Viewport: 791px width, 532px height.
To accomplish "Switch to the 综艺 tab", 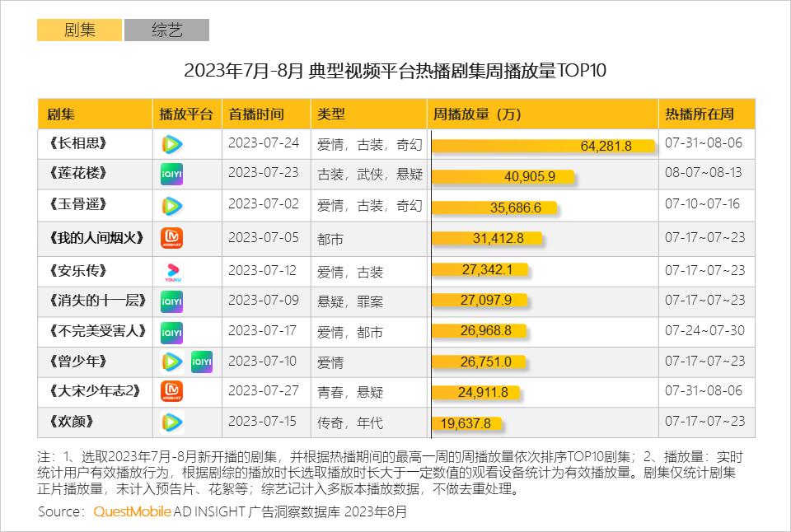I will click(x=166, y=29).
